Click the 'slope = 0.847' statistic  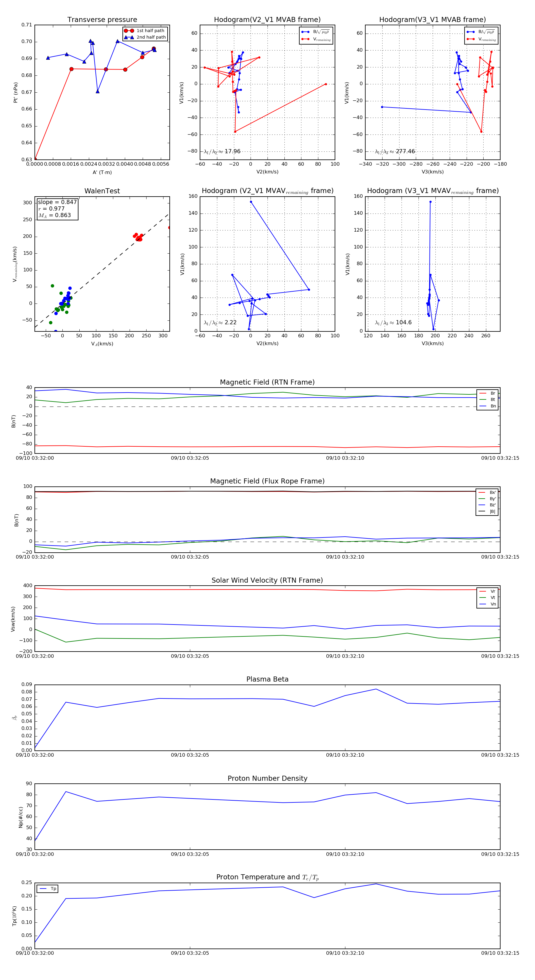(57, 202)
